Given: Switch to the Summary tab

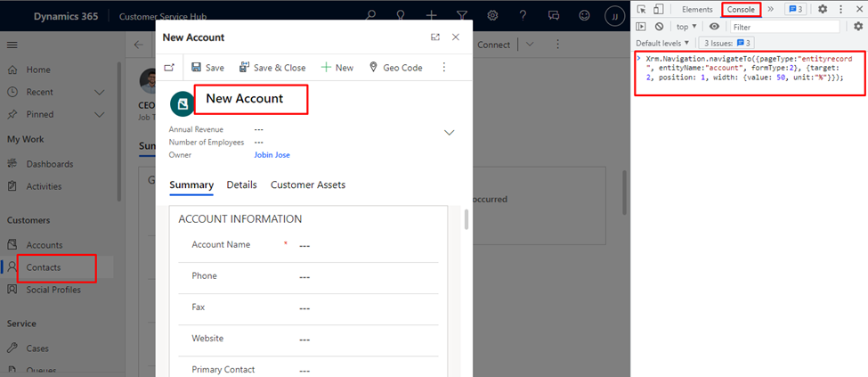Looking at the screenshot, I should (x=191, y=184).
